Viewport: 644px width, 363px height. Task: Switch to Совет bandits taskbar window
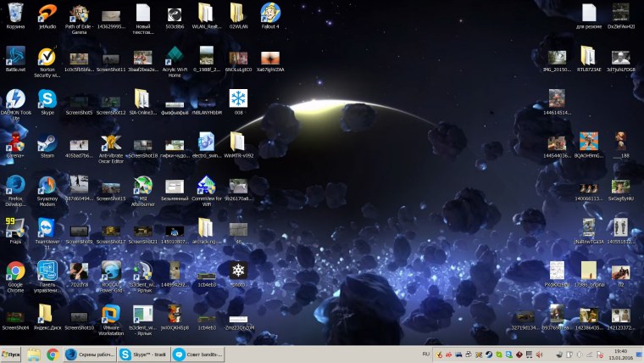[198, 355]
